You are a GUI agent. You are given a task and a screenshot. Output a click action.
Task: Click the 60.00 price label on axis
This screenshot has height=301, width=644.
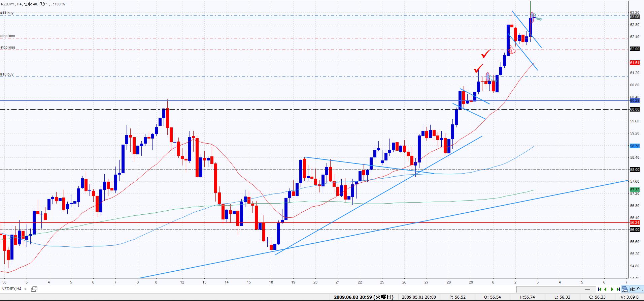(634, 109)
